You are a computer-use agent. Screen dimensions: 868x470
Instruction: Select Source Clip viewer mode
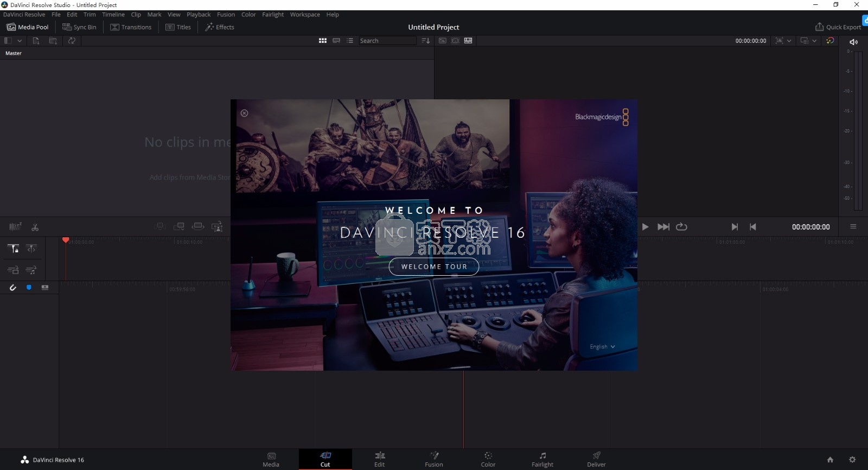[x=442, y=41]
